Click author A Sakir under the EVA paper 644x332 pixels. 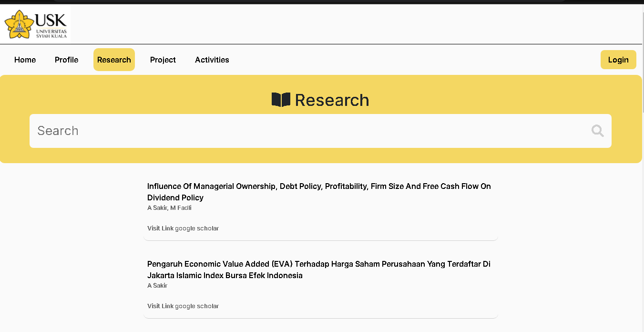click(x=157, y=286)
